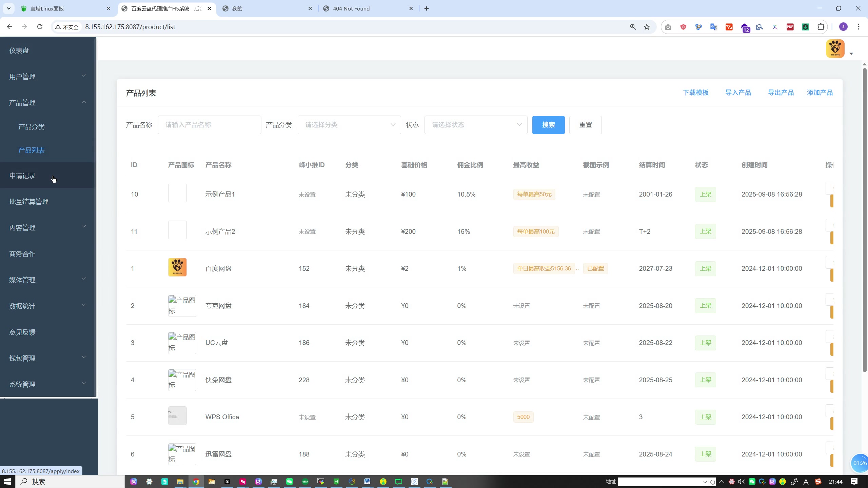The height and width of the screenshot is (488, 868).
Task: Click the address bar URL
Action: (x=130, y=27)
